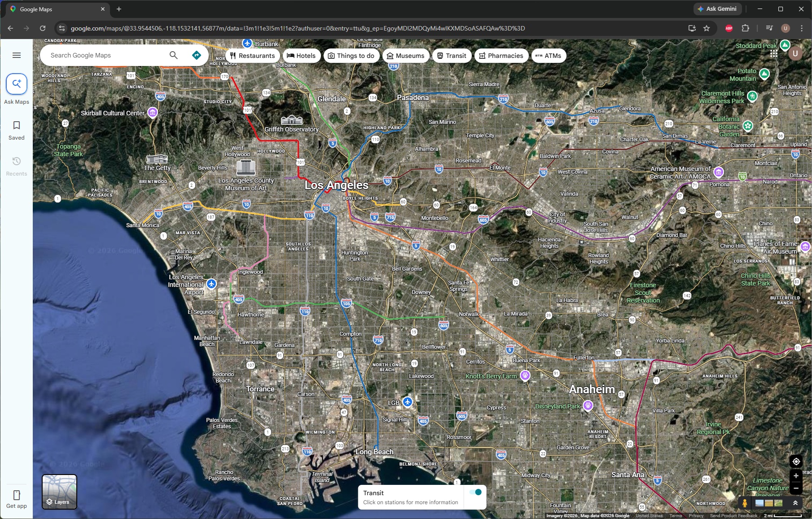Select the Street View Pegman icon
This screenshot has width=812, height=519.
point(745,503)
